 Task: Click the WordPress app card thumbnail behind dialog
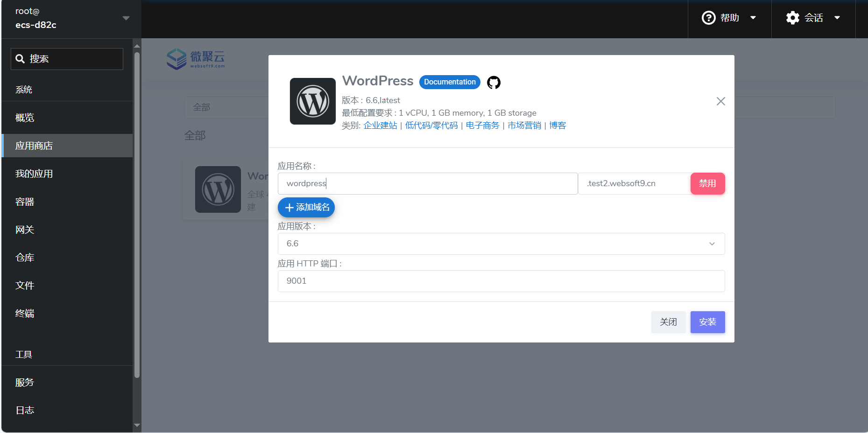218,189
